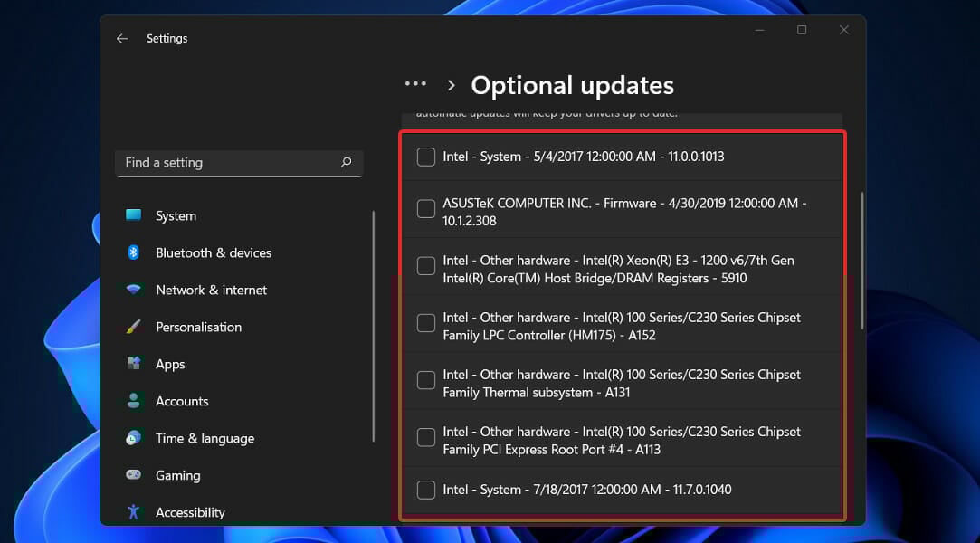Click the Apps icon in sidebar
This screenshot has height=543, width=980.
(133, 364)
